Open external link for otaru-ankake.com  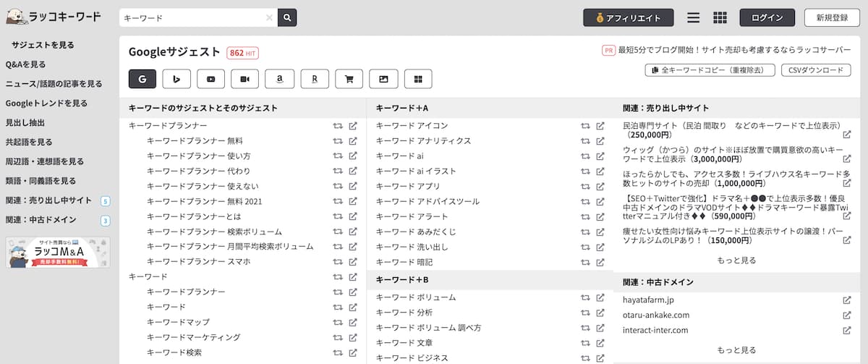847,315
